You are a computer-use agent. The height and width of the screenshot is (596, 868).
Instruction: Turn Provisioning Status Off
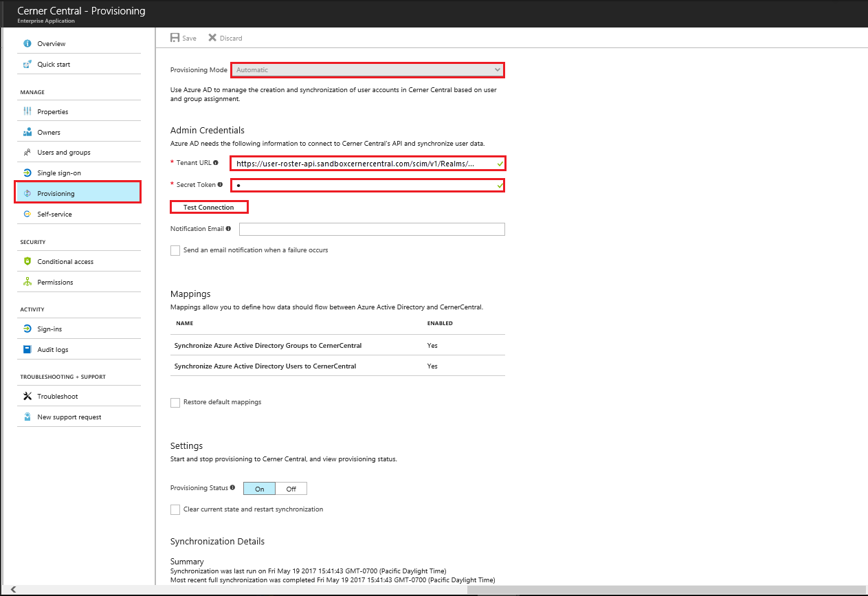tap(291, 489)
